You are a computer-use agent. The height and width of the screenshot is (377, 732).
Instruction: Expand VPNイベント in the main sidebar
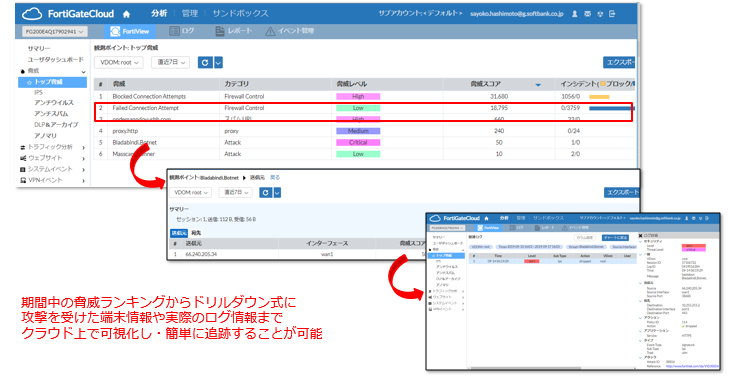(84, 181)
